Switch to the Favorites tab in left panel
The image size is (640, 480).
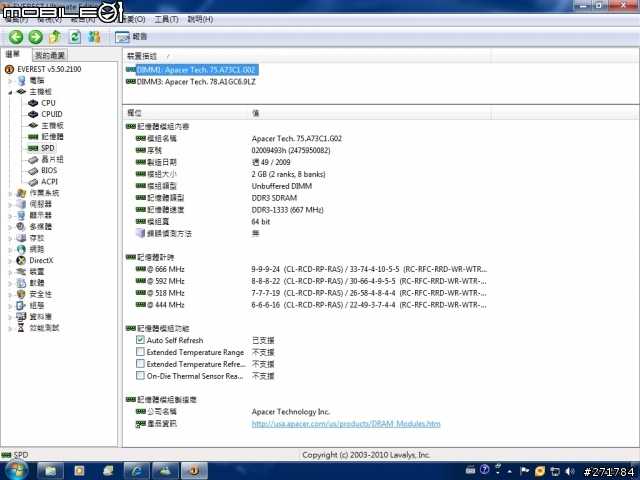point(49,55)
